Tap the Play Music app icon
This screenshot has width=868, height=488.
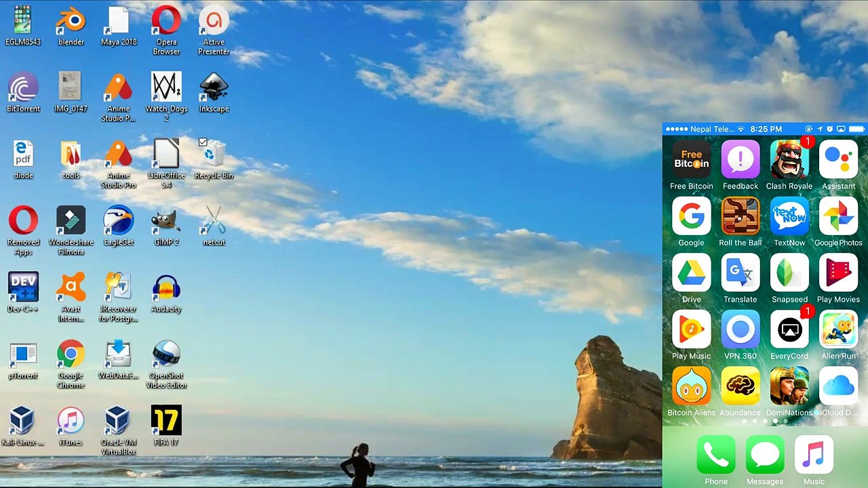[691, 330]
